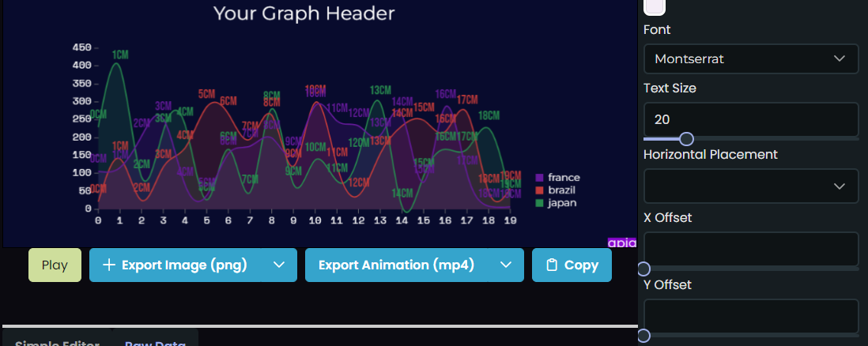Image resolution: width=868 pixels, height=346 pixels.
Task: Click the brazil legend entry
Action: point(555,190)
